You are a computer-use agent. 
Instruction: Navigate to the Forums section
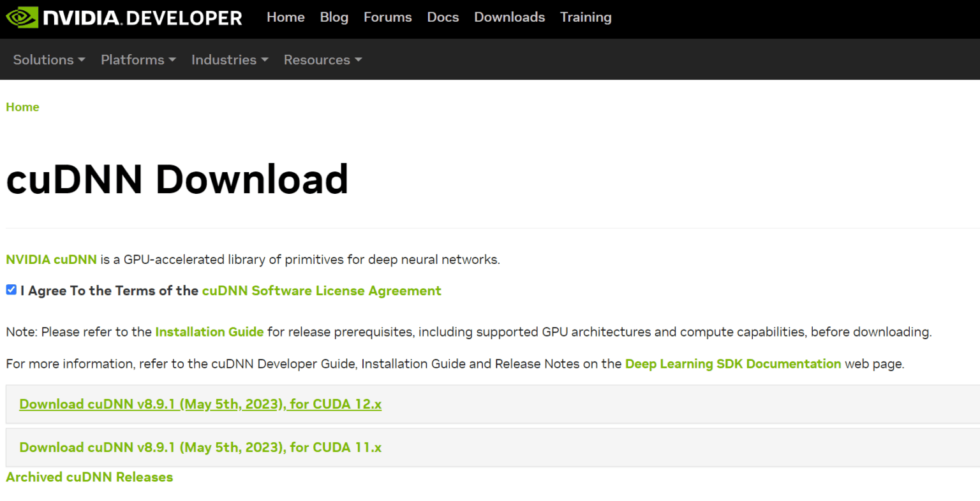tap(387, 17)
